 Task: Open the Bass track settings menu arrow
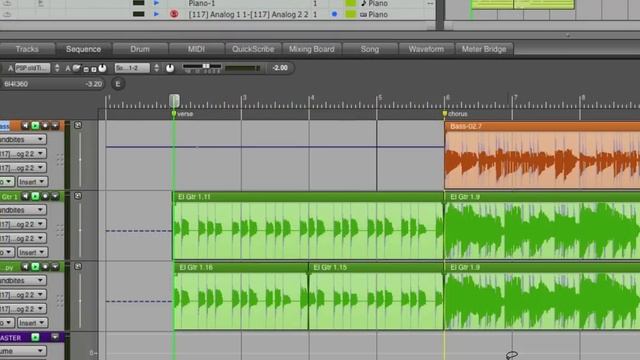tap(55, 126)
